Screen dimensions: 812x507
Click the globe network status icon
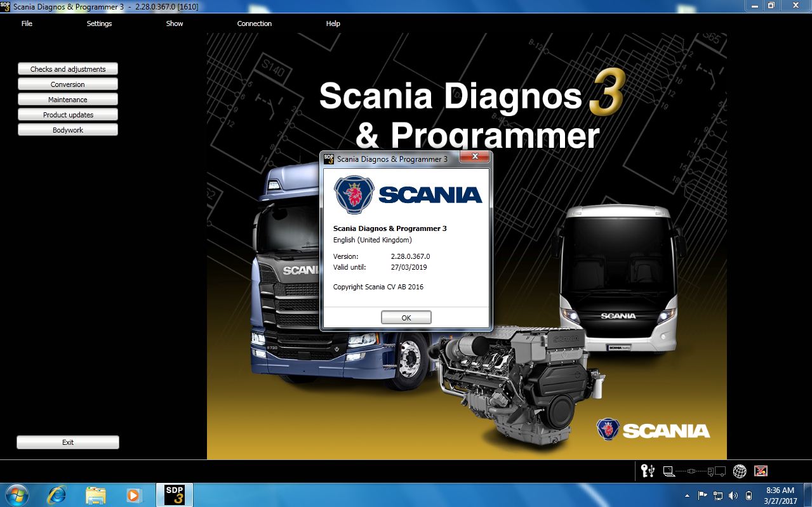pyautogui.click(x=740, y=471)
